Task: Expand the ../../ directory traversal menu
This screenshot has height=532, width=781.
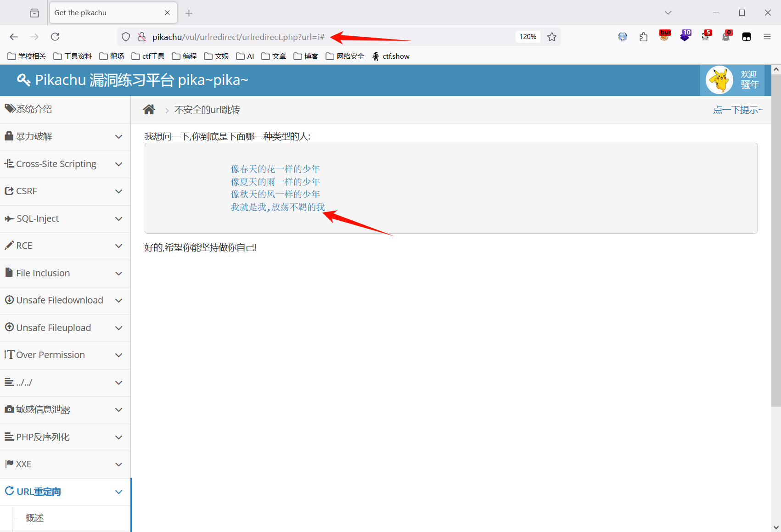Action: click(x=65, y=382)
